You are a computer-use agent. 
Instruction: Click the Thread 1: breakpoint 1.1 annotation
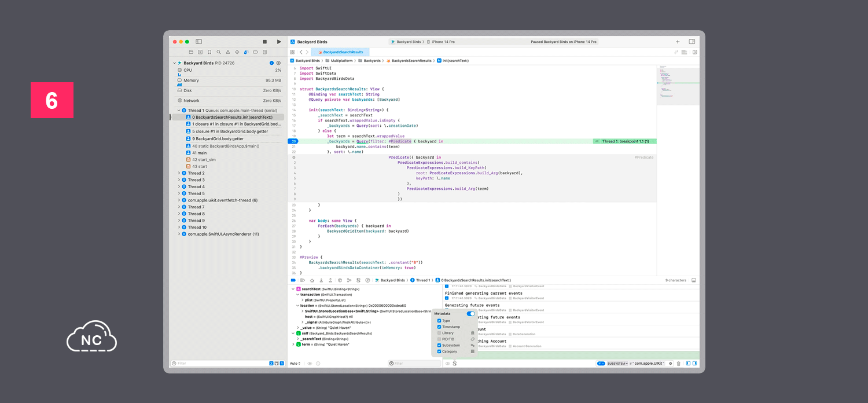[624, 141]
